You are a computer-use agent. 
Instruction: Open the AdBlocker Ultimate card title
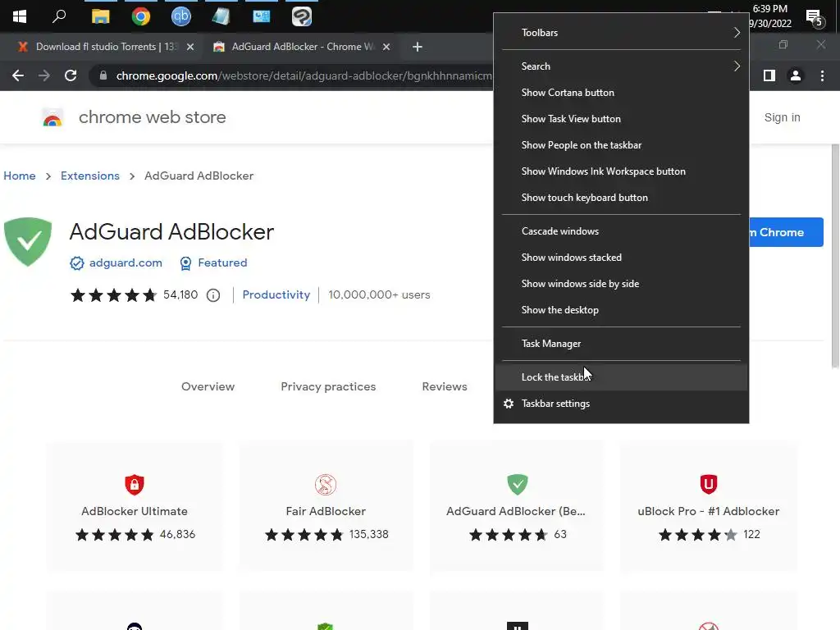(x=135, y=512)
